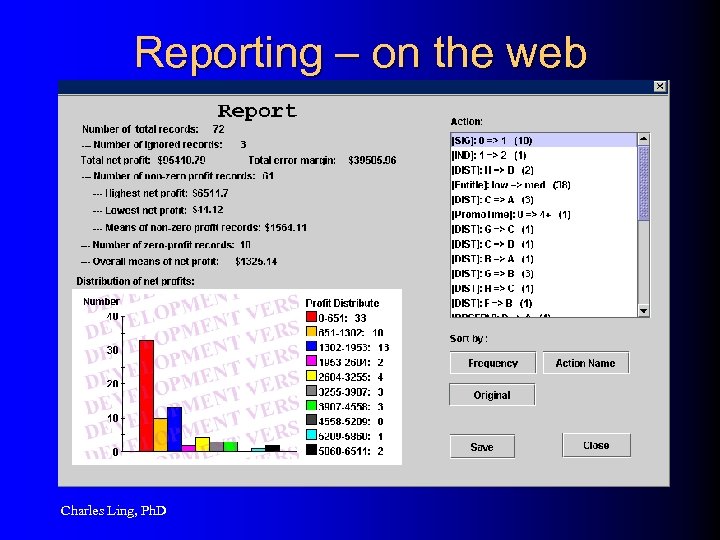Click the Action list scroll-up arrow

[x=643, y=139]
